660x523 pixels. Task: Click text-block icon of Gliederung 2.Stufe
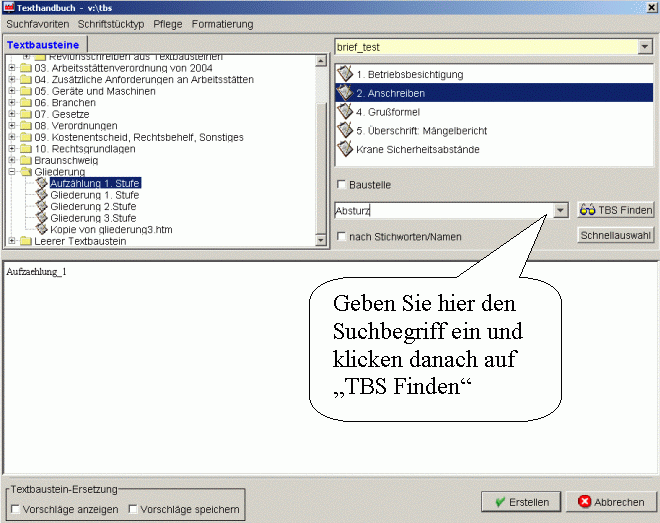(x=42, y=206)
